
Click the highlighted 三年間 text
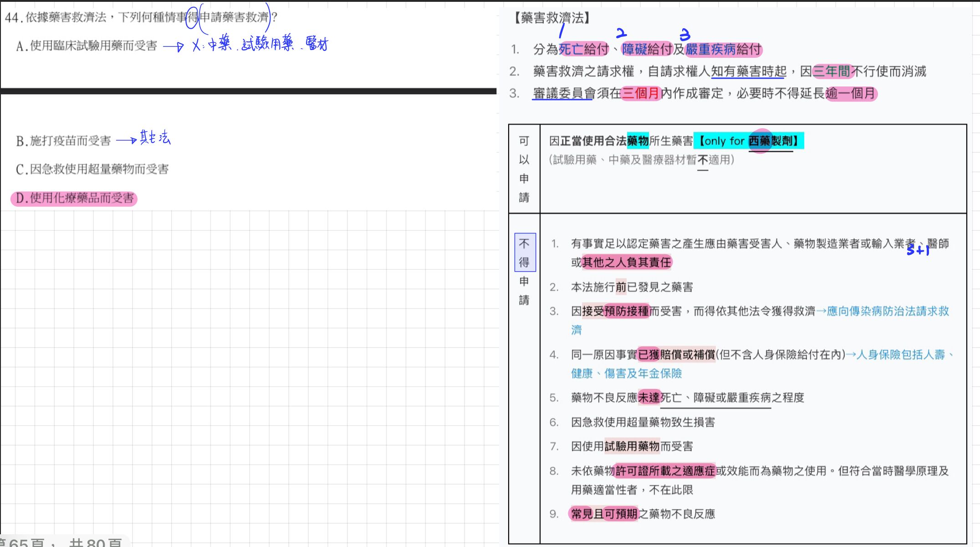pos(832,71)
